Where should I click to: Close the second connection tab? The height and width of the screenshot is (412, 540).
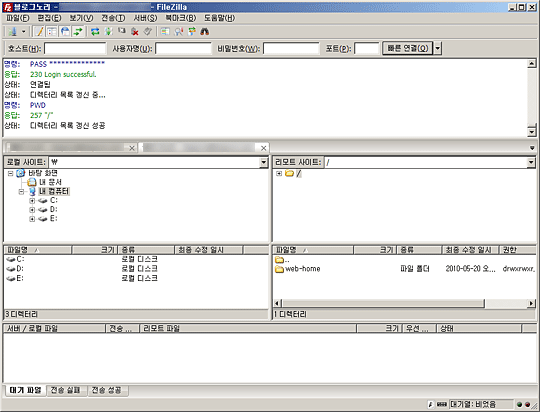coord(263,148)
